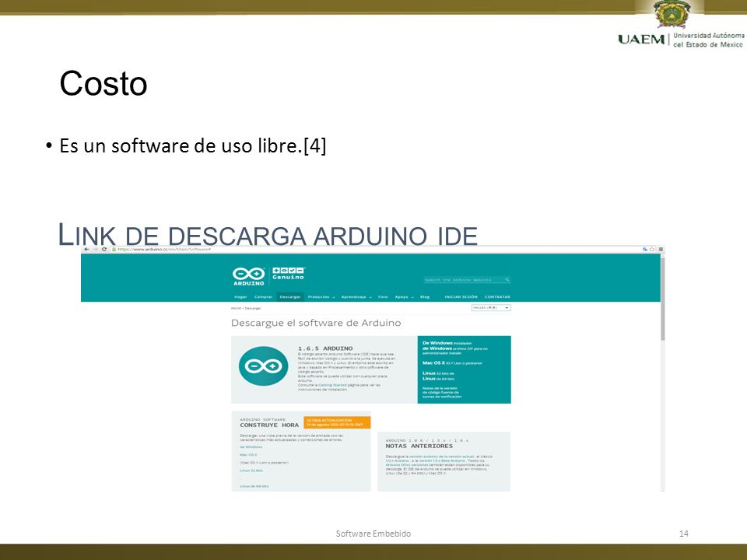The width and height of the screenshot is (747, 560).
Task: Reload the Arduino page
Action: click(x=103, y=249)
